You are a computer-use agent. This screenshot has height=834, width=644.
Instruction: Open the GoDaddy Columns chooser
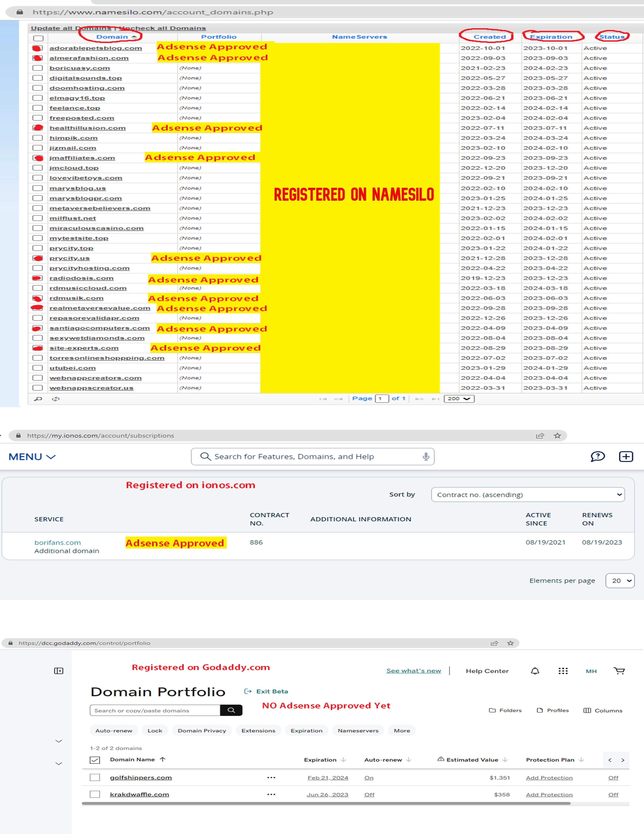point(603,710)
